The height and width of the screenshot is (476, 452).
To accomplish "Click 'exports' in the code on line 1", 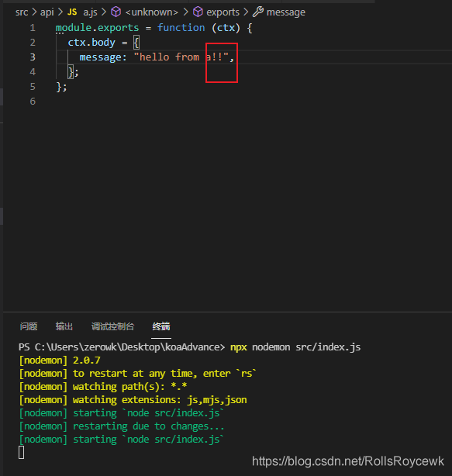I will [118, 28].
